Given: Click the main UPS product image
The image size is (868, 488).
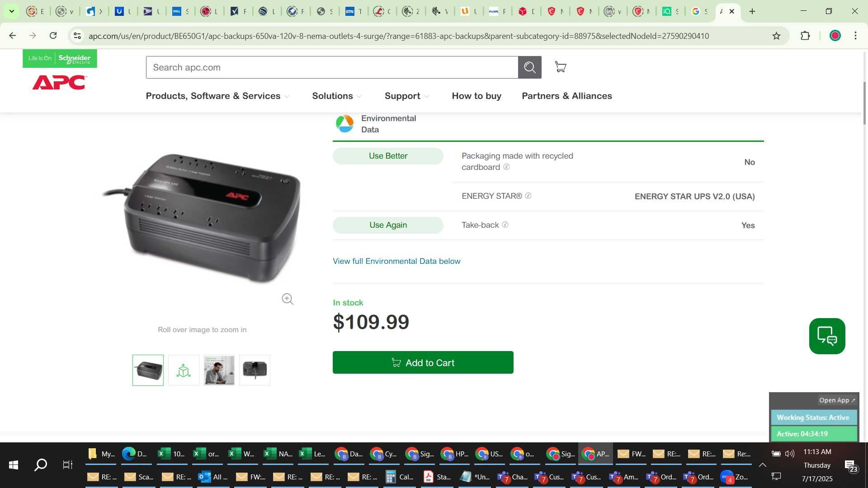Looking at the screenshot, I should (x=202, y=219).
